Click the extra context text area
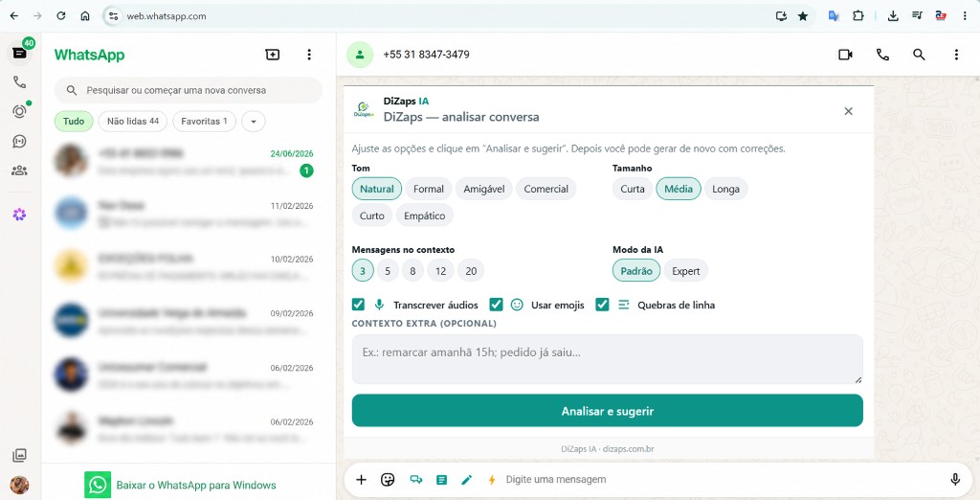 click(x=608, y=359)
